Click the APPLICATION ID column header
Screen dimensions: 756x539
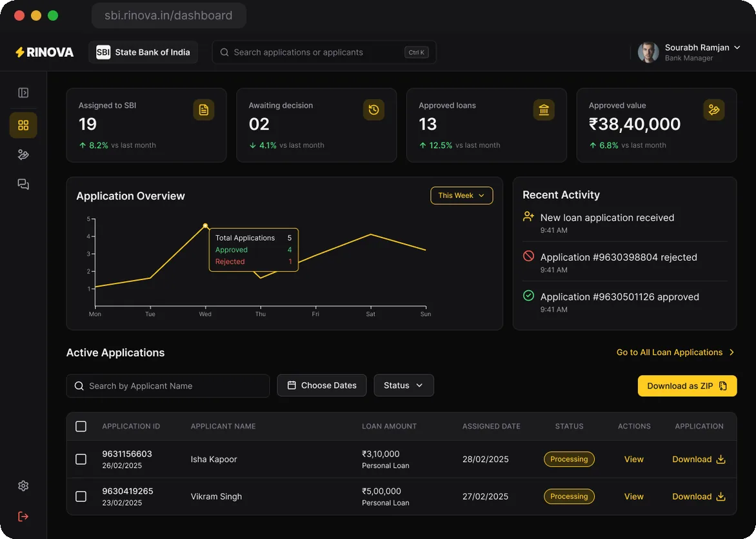[x=131, y=427]
